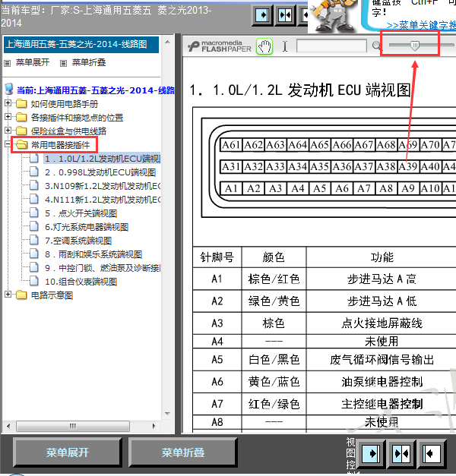456x476 pixels.
Task: Select the FlashPaper text selection cursor tool
Action: [x=285, y=46]
